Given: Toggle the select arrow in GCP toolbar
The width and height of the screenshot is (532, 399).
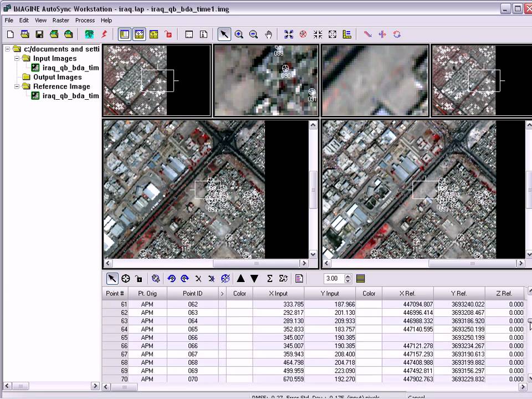Looking at the screenshot, I should pyautogui.click(x=111, y=279).
